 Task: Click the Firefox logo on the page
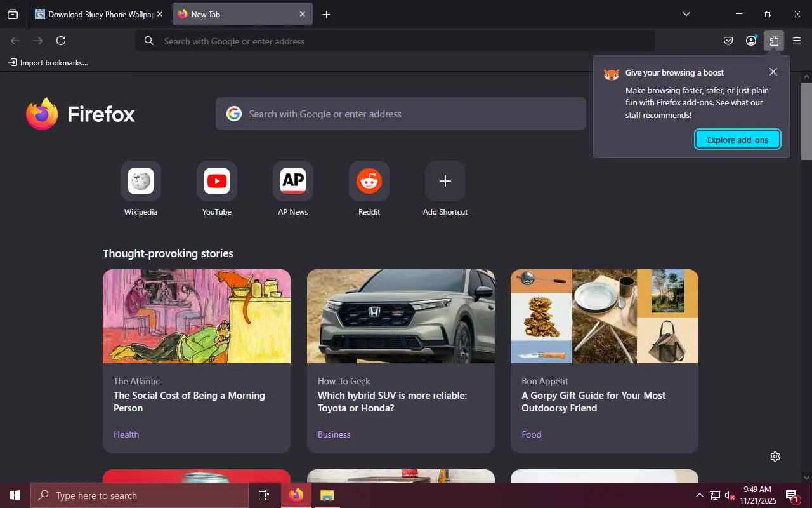(81, 114)
